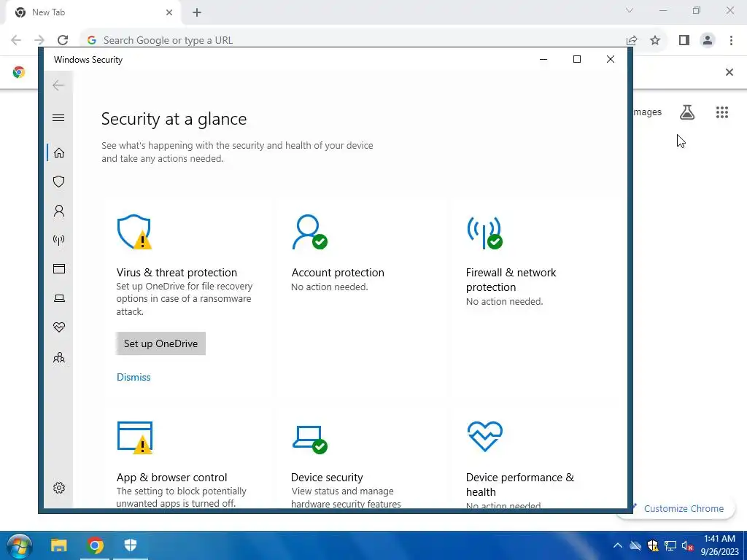The image size is (747, 560).
Task: Open the Device security heading
Action: (327, 477)
